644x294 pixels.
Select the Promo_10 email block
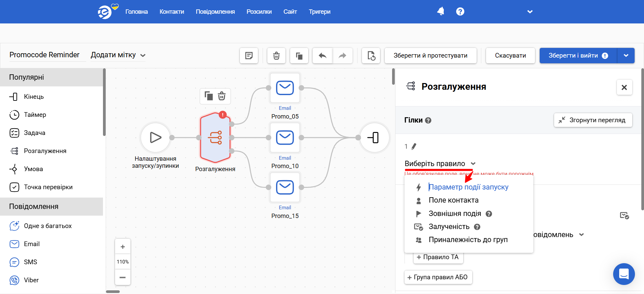click(x=285, y=137)
